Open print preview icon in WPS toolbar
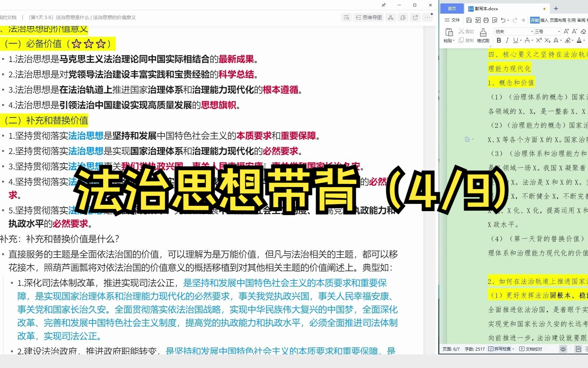588x368 pixels. (495, 20)
